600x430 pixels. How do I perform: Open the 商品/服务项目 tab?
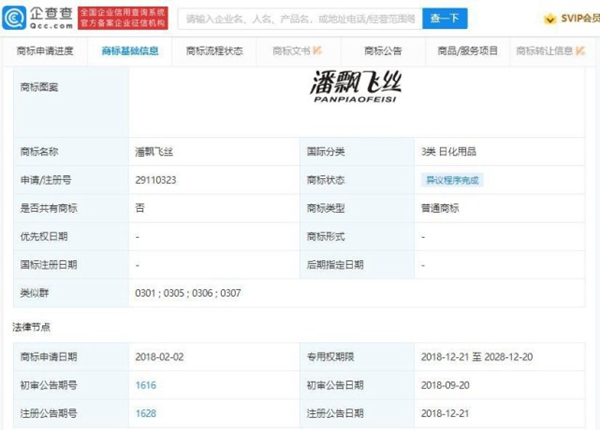tap(468, 51)
